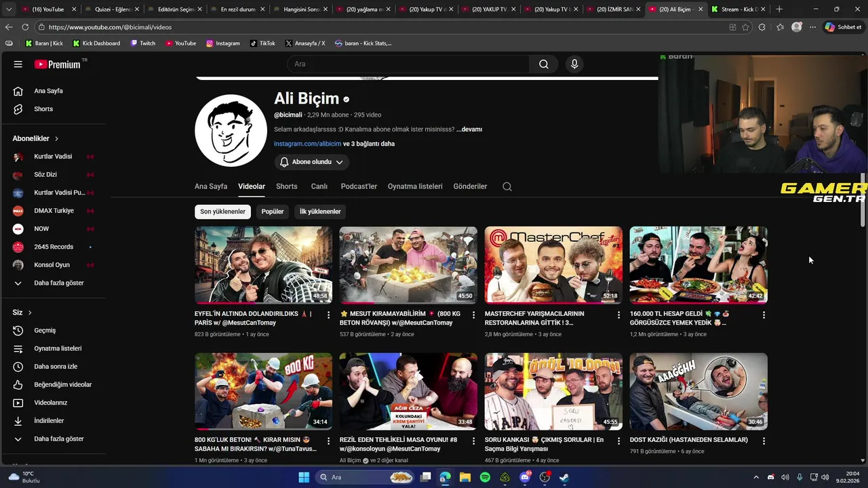Screen dimensions: 868x488
Task: Select the Videolar channel tab
Action: point(252,186)
